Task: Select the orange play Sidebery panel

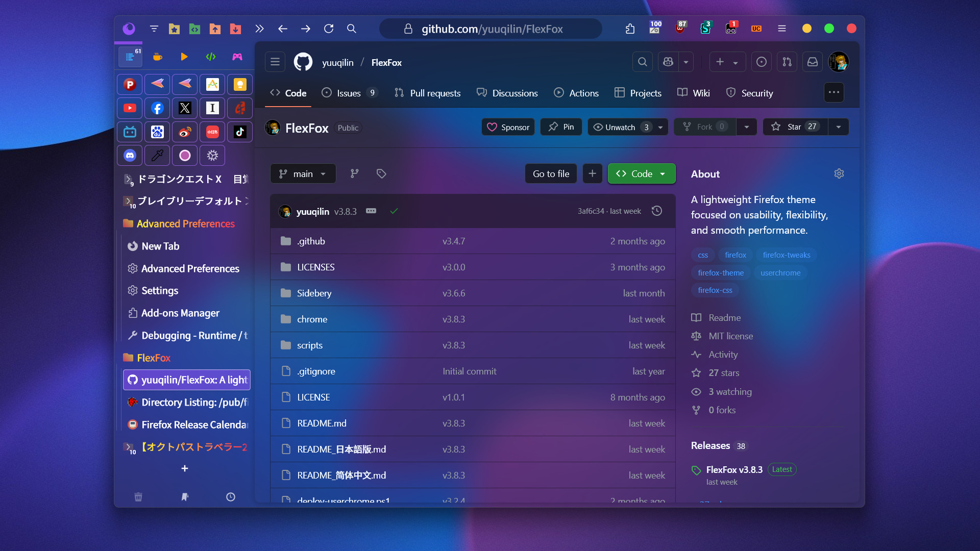Action: pyautogui.click(x=184, y=57)
